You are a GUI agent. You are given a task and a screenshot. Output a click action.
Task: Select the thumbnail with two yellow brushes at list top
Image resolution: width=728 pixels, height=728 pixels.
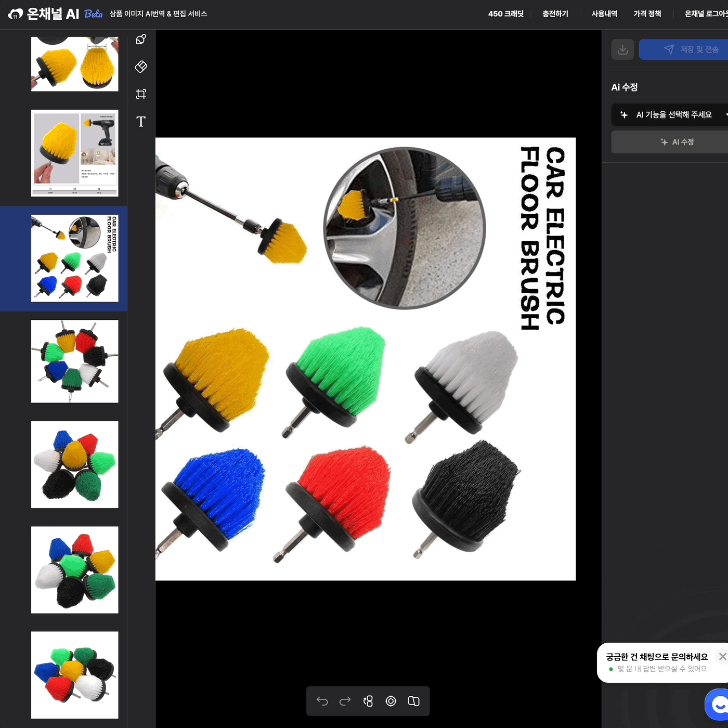click(75, 64)
